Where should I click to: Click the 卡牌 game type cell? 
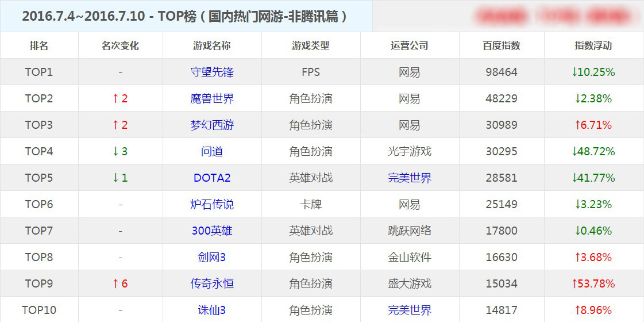(311, 204)
